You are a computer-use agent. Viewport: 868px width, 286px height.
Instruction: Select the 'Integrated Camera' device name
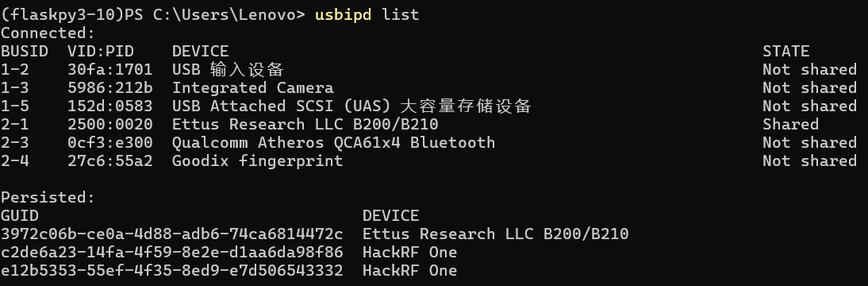pyautogui.click(x=253, y=87)
